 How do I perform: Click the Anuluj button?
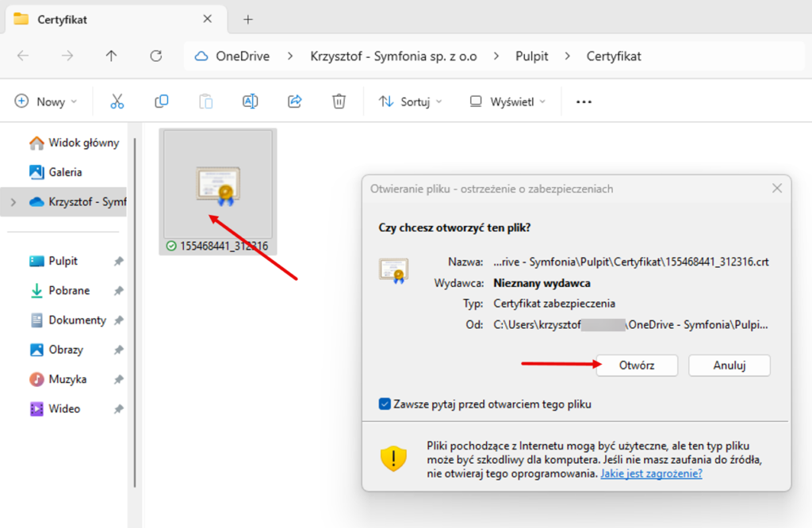[730, 365]
